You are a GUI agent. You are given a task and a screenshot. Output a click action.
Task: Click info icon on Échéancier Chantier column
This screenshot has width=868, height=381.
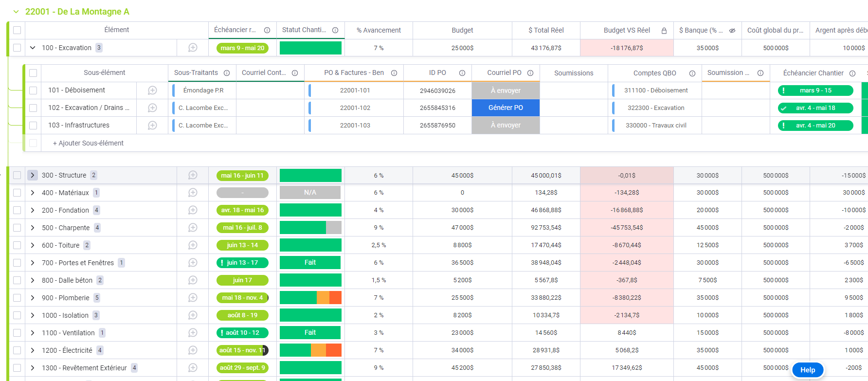852,73
